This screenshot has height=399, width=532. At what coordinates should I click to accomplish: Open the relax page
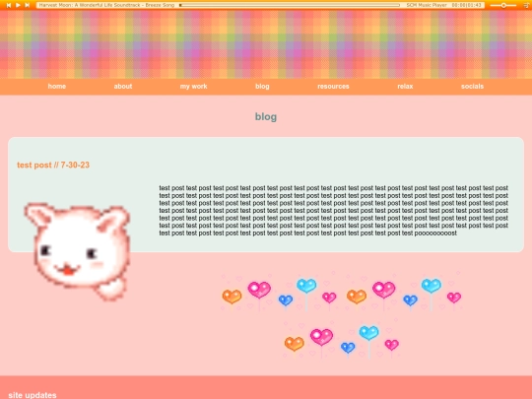coord(405,86)
